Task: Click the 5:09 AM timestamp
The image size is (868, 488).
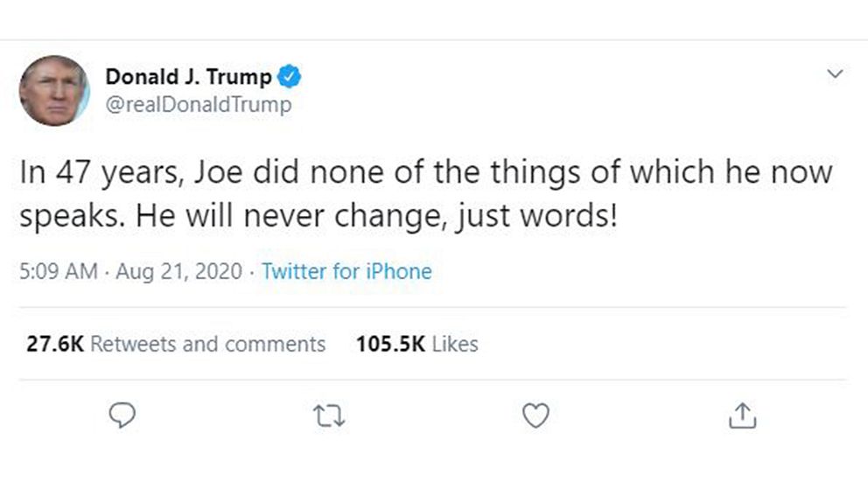Action: click(x=58, y=271)
